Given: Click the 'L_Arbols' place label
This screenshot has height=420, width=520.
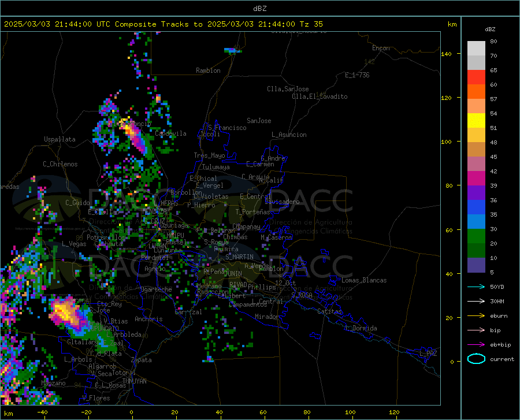Looking at the screenshot, I should 78,359.
